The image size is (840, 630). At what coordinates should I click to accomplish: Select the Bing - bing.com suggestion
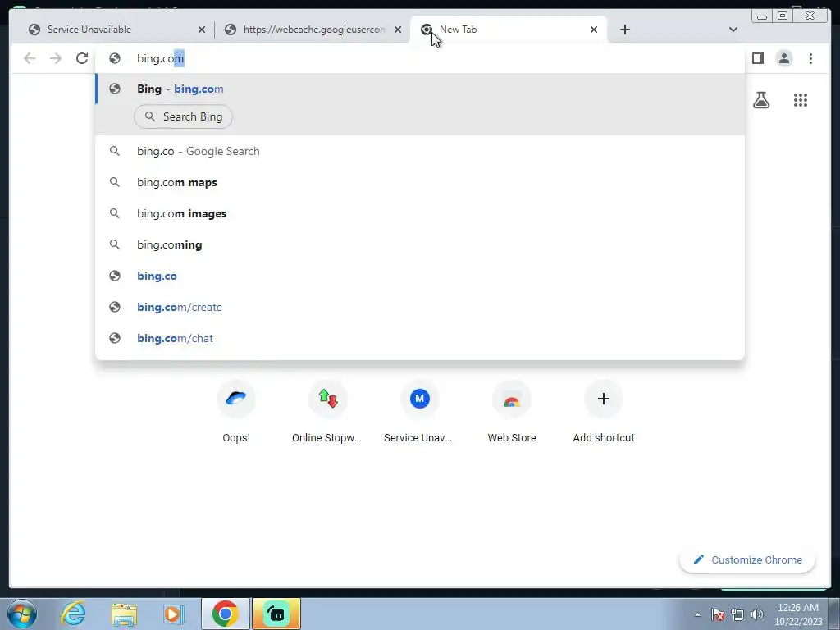(x=420, y=89)
